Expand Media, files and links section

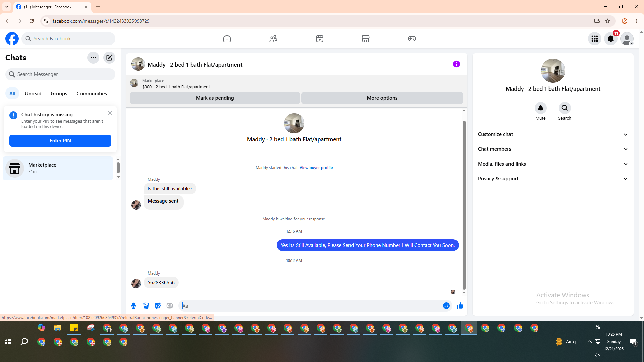[x=553, y=164]
